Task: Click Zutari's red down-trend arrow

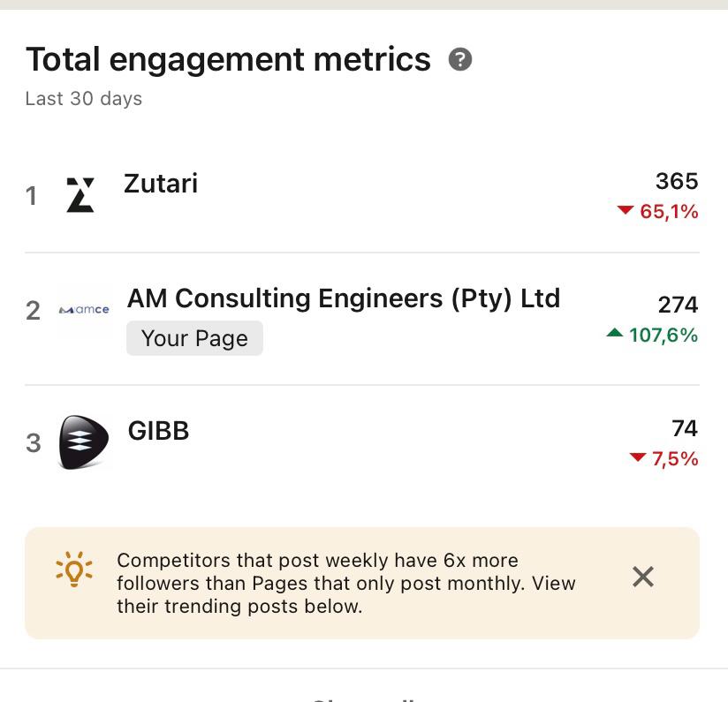Action: [x=626, y=211]
